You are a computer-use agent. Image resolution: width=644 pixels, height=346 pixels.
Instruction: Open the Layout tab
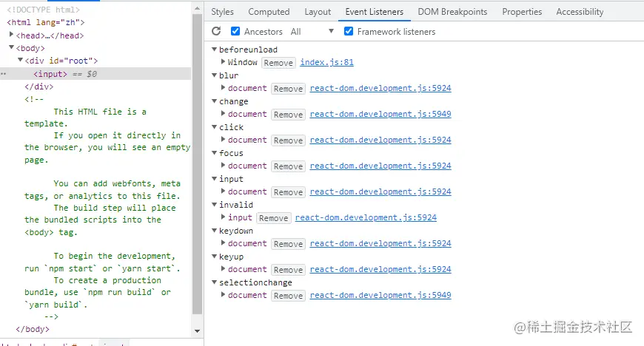318,12
